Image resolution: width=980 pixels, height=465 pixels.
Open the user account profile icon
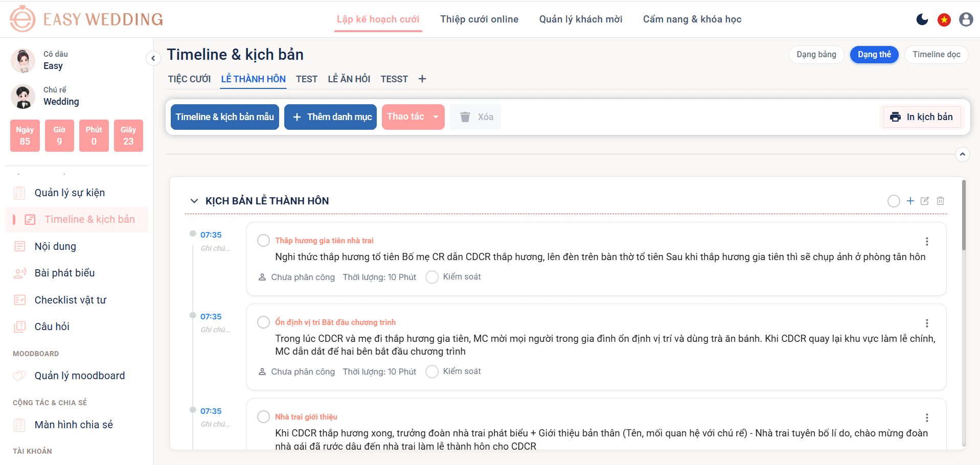pos(966,19)
